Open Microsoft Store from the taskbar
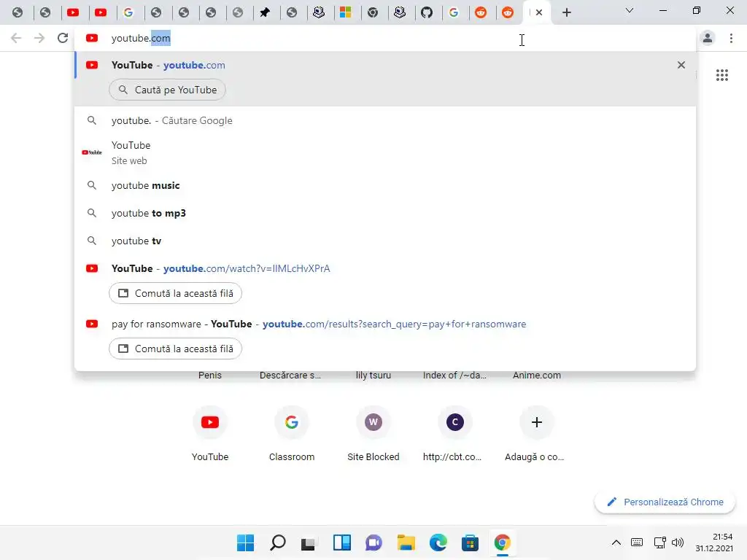Image resolution: width=747 pixels, height=560 pixels. click(x=470, y=542)
